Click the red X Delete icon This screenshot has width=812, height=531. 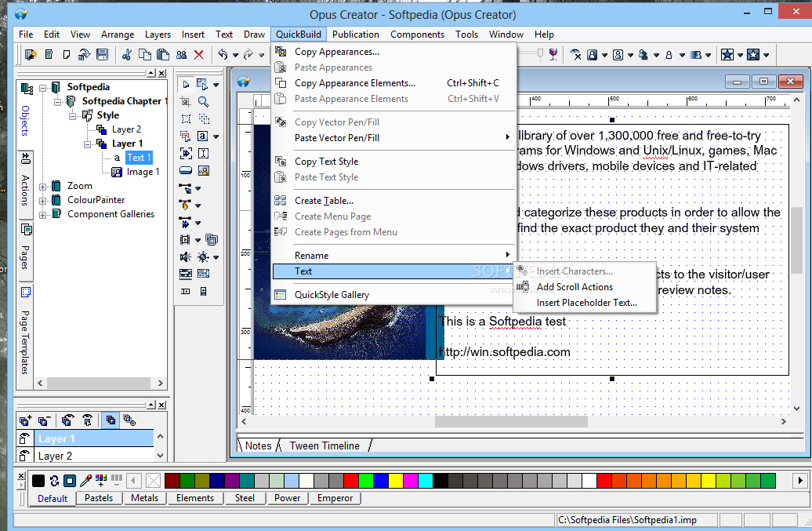[199, 54]
